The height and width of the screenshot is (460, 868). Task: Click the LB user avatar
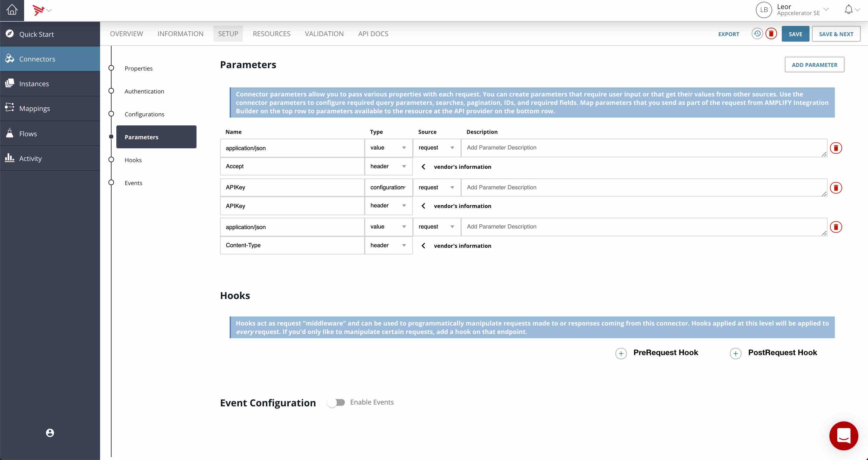point(763,10)
